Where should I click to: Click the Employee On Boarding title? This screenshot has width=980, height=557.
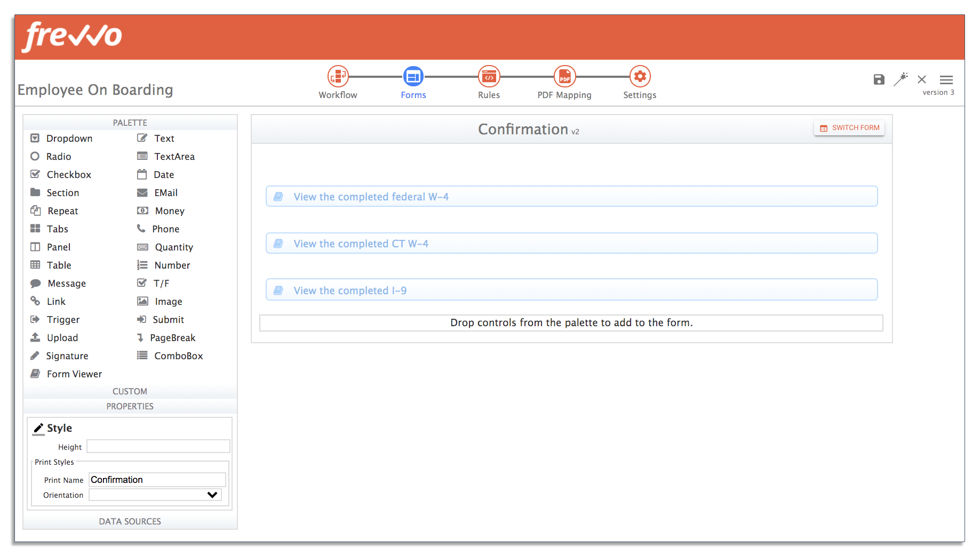point(95,90)
